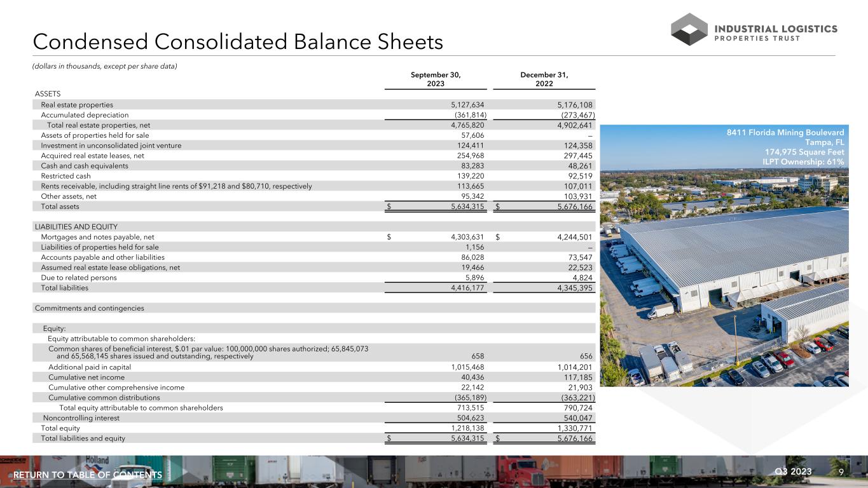
Task: Click the Industrial Logistics Properties Trust cube logo
Action: pyautogui.click(x=689, y=29)
